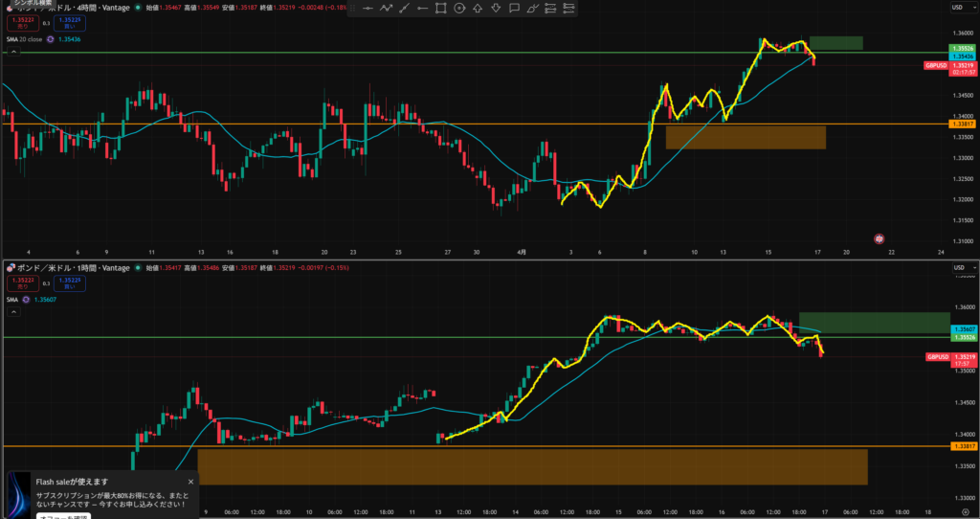The height and width of the screenshot is (519, 980).
Task: Select the horizontal line drawing tool
Action: (367, 9)
